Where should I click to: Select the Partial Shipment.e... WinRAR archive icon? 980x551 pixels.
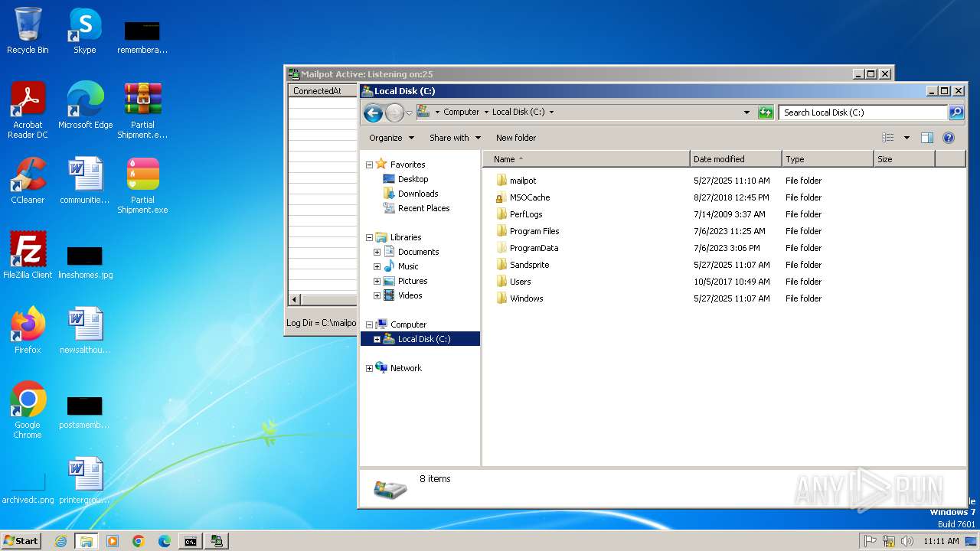point(142,110)
